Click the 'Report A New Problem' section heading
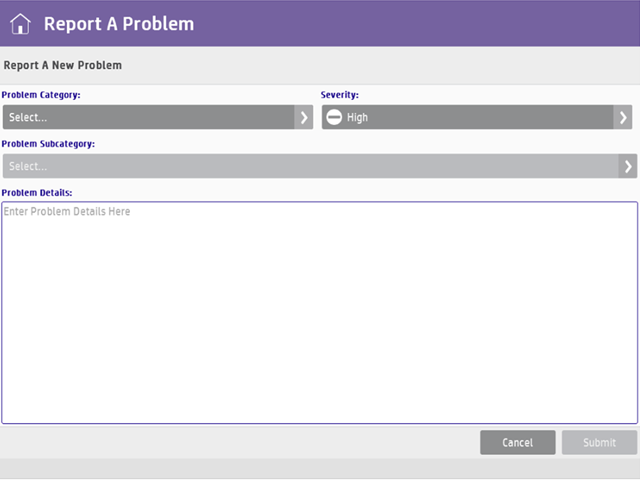This screenshot has height=480, width=640. pyautogui.click(x=63, y=66)
